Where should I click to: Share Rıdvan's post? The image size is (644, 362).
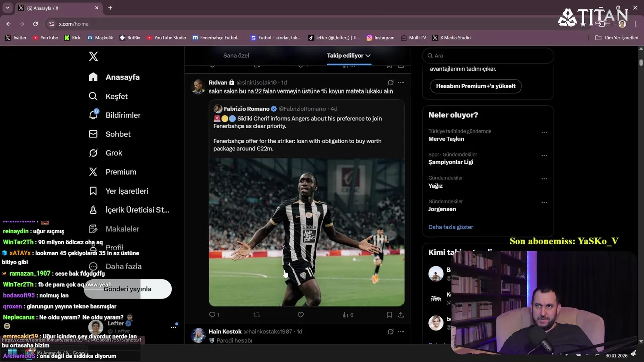pos(401,315)
